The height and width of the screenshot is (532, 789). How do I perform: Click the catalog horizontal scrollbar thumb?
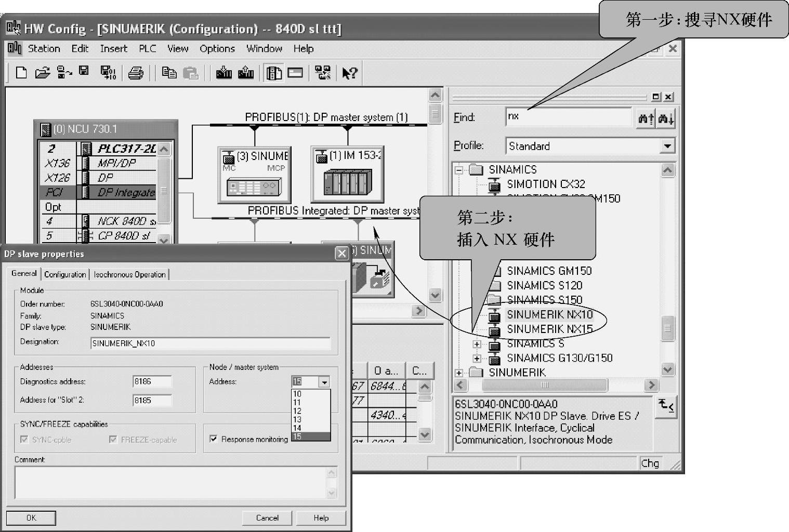pos(544,385)
